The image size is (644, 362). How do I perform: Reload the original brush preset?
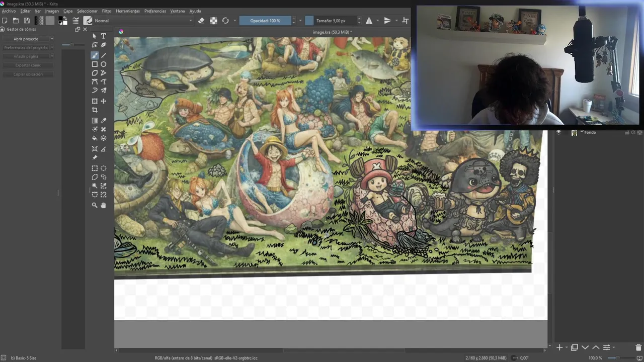pos(225,21)
